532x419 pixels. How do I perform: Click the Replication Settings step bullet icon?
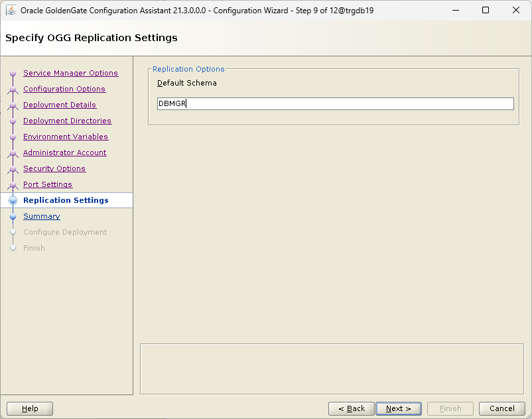click(x=13, y=200)
